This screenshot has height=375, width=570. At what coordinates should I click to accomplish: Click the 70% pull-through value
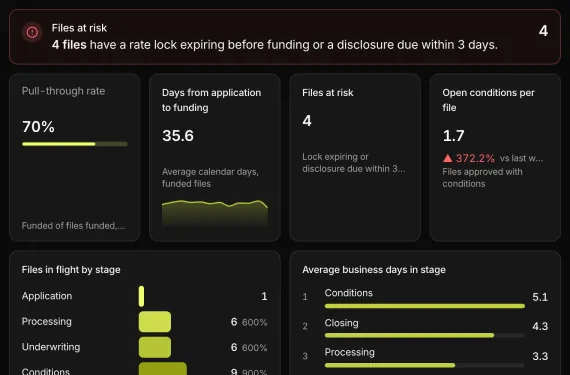coord(38,127)
